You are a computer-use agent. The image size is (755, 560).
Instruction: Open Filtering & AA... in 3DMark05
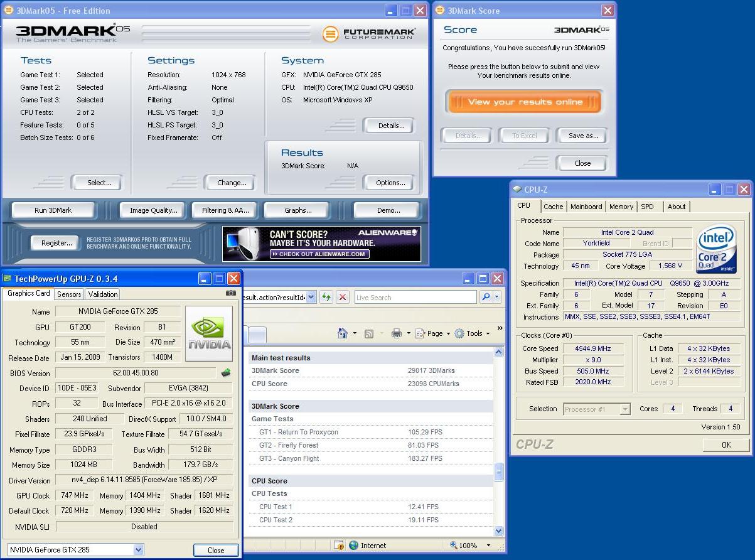225,210
